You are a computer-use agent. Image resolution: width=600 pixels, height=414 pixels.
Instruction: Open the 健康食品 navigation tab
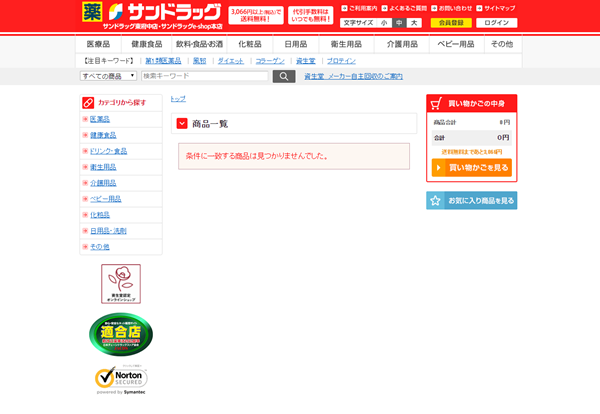pyautogui.click(x=147, y=44)
